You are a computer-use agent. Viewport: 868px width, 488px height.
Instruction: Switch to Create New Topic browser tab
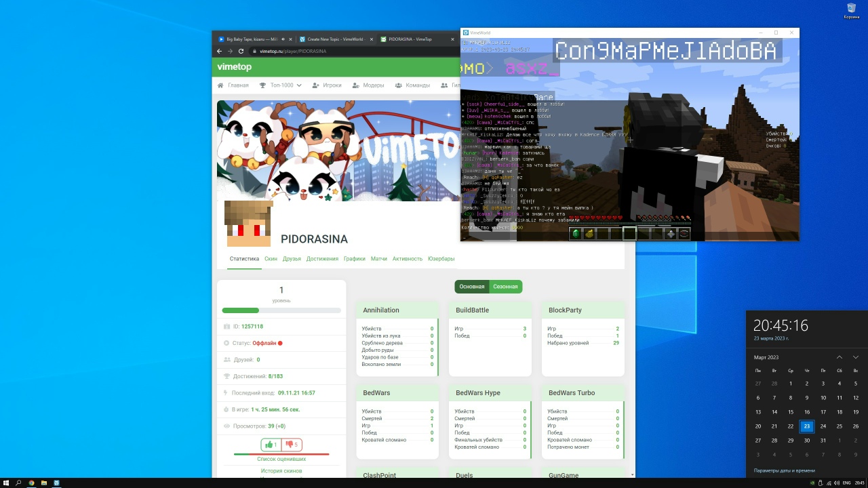pyautogui.click(x=335, y=39)
